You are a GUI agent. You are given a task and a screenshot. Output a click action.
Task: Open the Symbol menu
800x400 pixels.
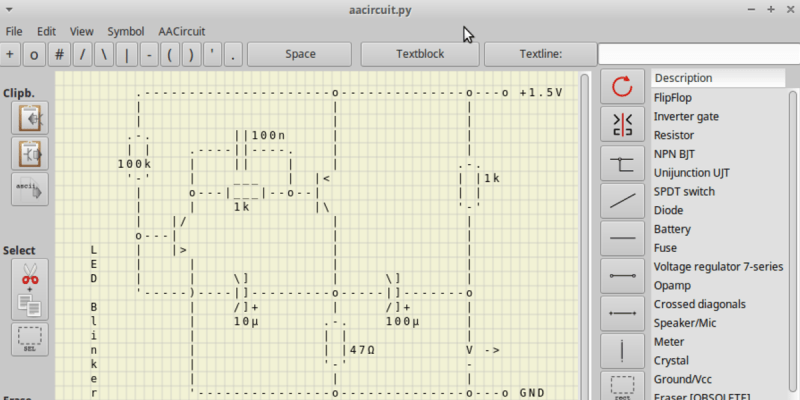tap(125, 31)
